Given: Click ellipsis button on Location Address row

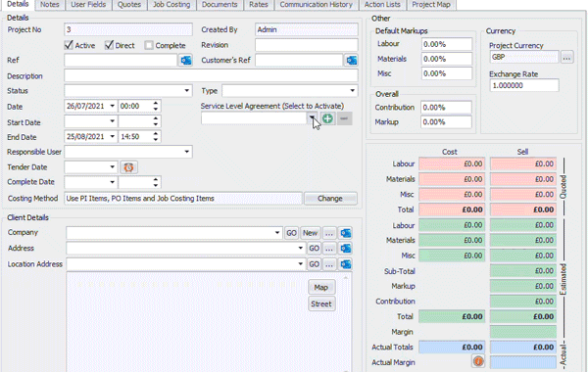Looking at the screenshot, I should (x=329, y=264).
